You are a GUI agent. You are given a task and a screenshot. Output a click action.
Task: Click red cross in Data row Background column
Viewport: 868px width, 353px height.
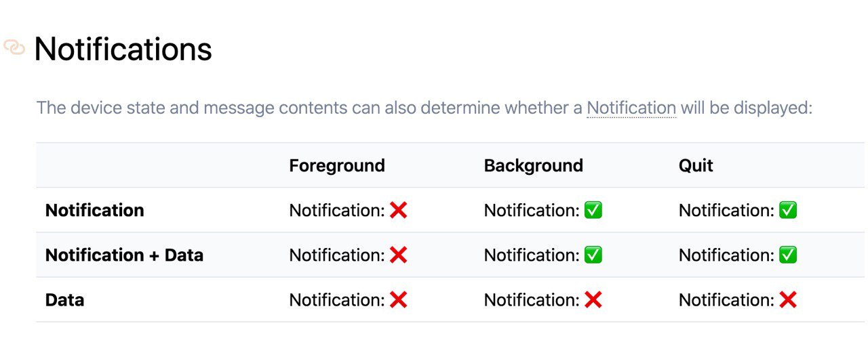(x=593, y=299)
